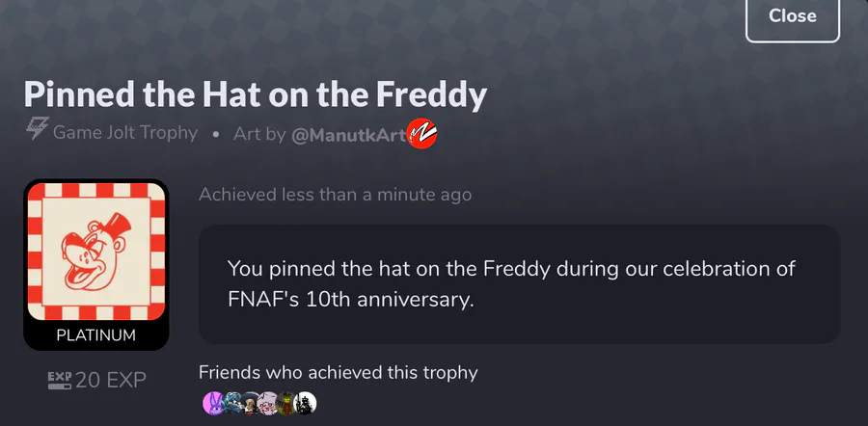Open the pink bunny friend avatar
Viewport: 868px width, 426px height.
pos(213,403)
